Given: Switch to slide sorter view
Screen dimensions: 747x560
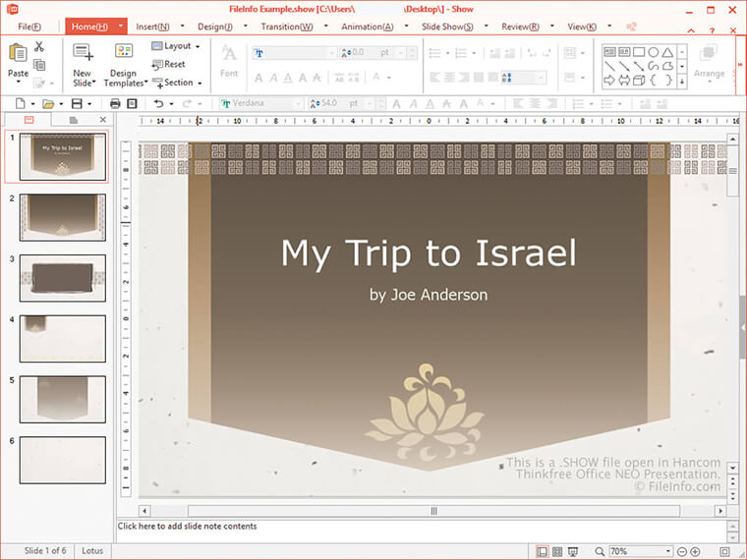Looking at the screenshot, I should click(x=557, y=551).
